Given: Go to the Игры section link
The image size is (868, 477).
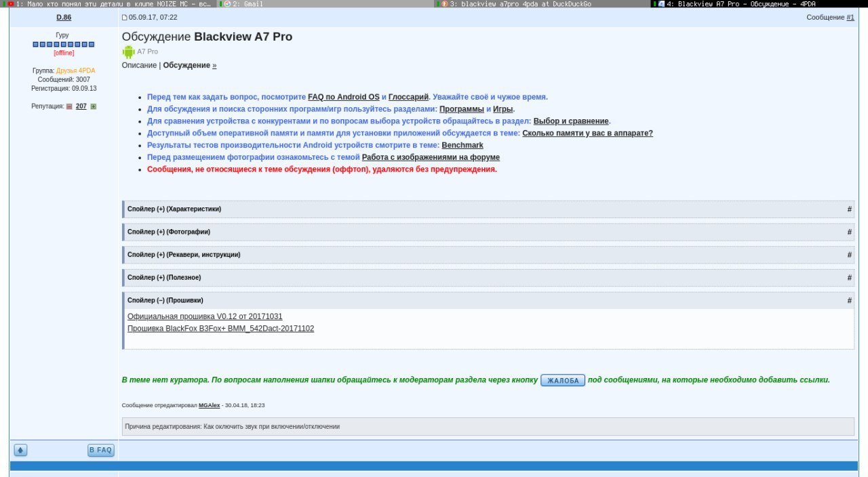Looking at the screenshot, I should click(x=502, y=109).
